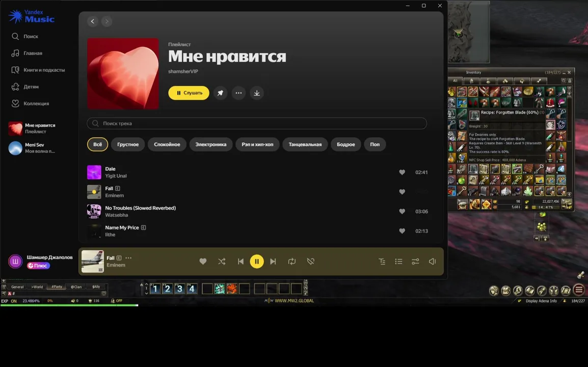588x367 pixels.
Task: Click Display Adena Info in game
Action: point(541,301)
